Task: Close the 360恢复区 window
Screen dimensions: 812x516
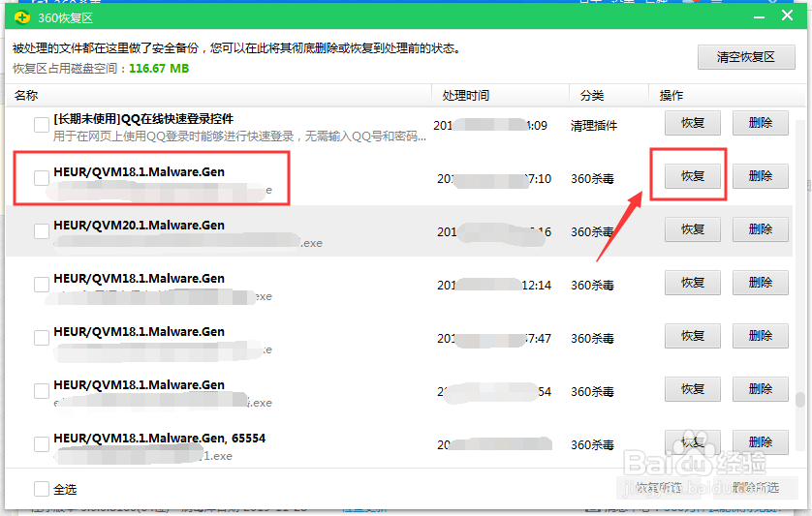Action: point(787,15)
